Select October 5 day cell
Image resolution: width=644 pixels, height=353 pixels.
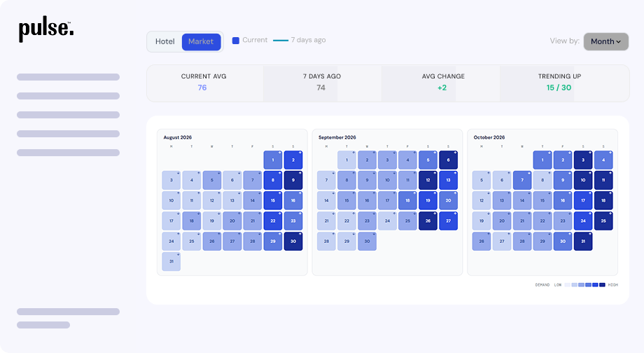click(482, 180)
